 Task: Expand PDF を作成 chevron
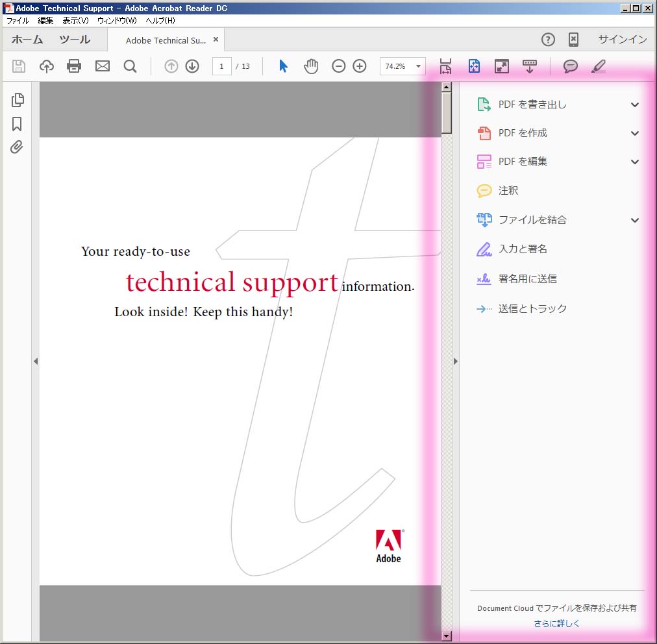click(x=635, y=133)
